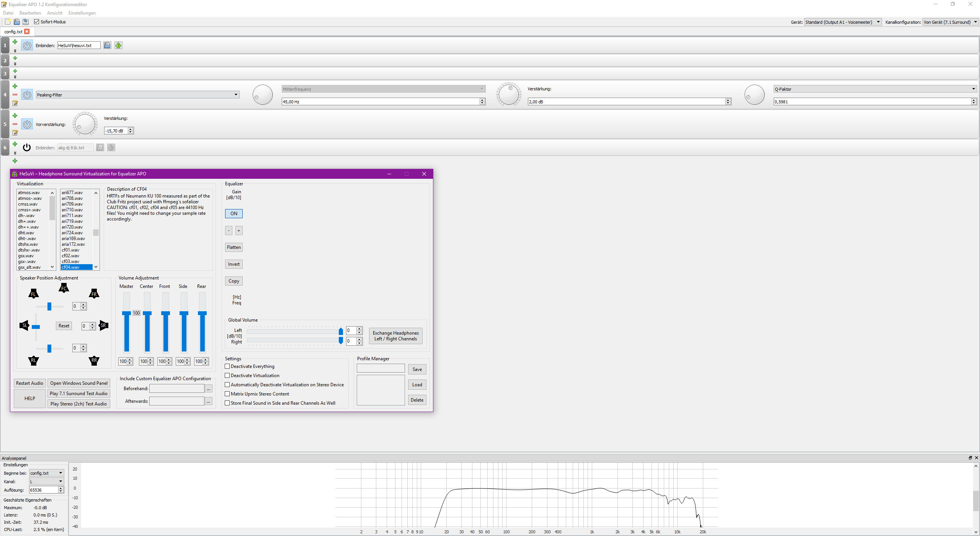Click the Master volume slider handle
Image resolution: width=980 pixels, height=536 pixels.
coord(126,313)
